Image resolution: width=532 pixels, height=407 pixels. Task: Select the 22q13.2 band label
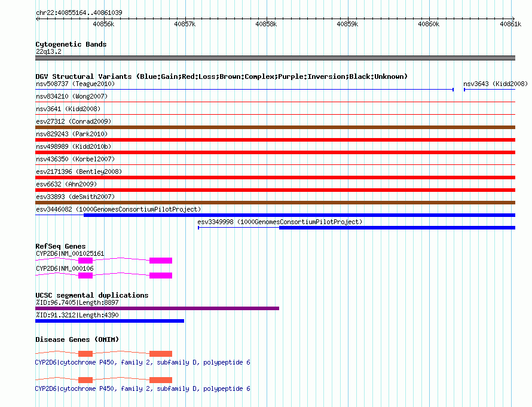tap(48, 51)
